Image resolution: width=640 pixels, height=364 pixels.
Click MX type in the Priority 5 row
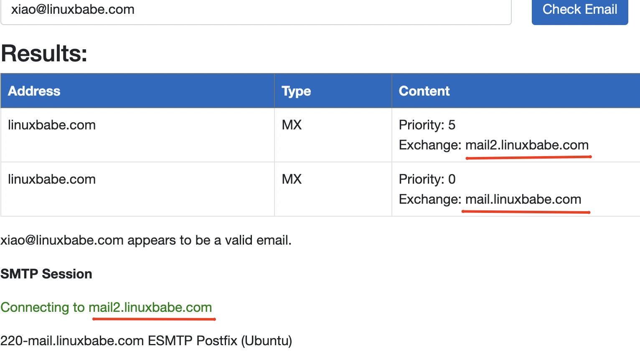[x=292, y=125]
